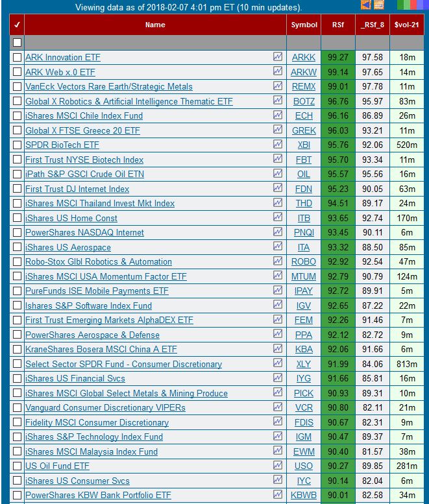Open chart icon for PureFunds Mobile Payments
The width and height of the screenshot is (429, 504).
pos(278,290)
